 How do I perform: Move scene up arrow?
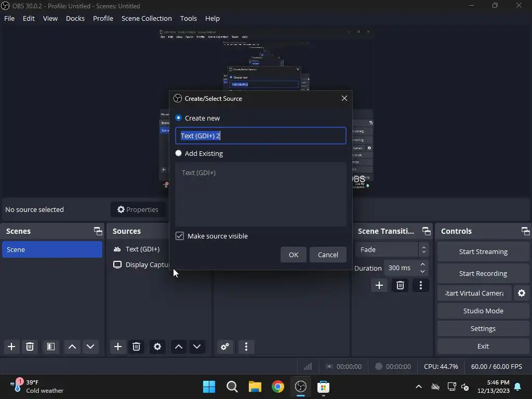coord(72,347)
